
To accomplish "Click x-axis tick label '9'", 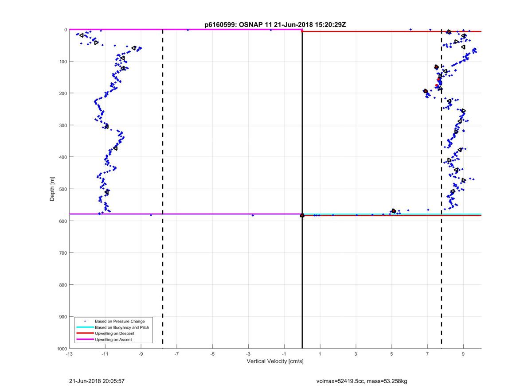I will (x=463, y=354).
